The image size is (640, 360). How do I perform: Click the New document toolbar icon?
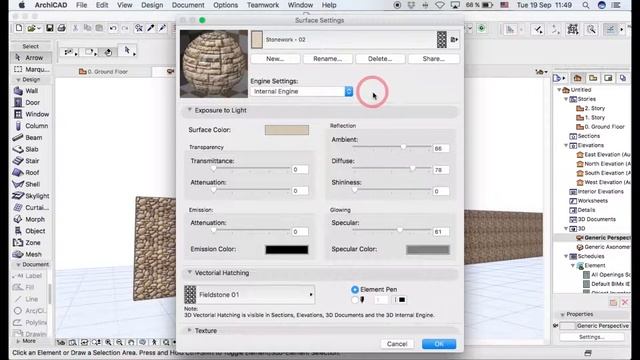[19, 28]
